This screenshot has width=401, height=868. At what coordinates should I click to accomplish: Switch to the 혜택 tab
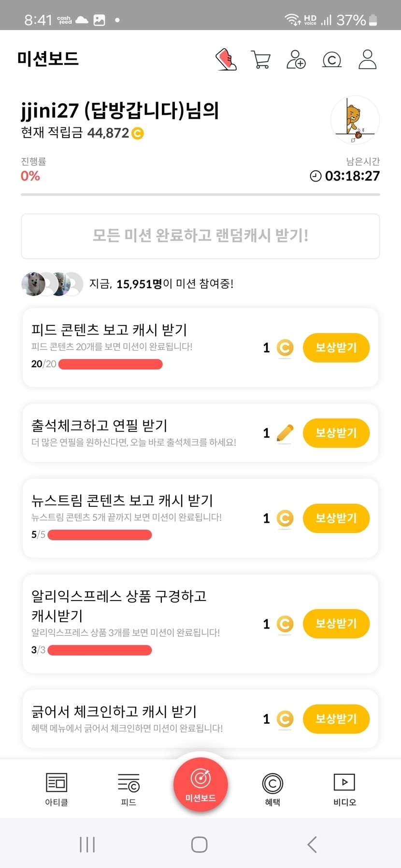[x=272, y=789]
